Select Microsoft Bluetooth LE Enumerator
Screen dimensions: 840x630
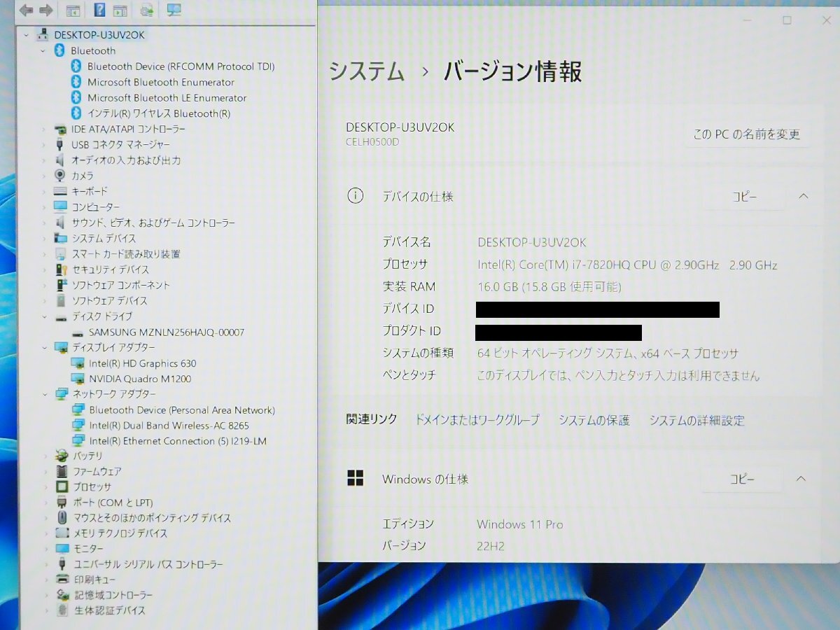[167, 98]
